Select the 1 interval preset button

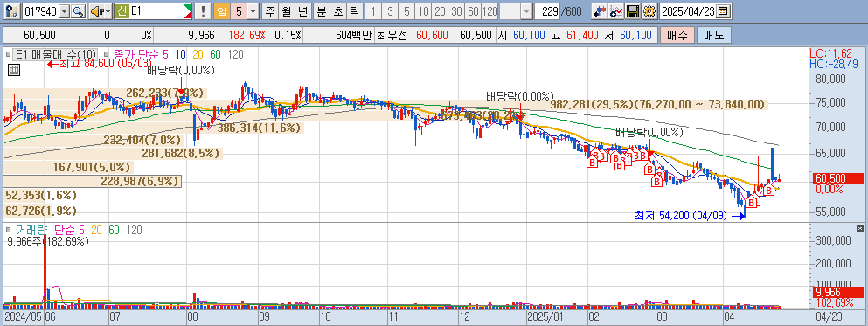373,11
